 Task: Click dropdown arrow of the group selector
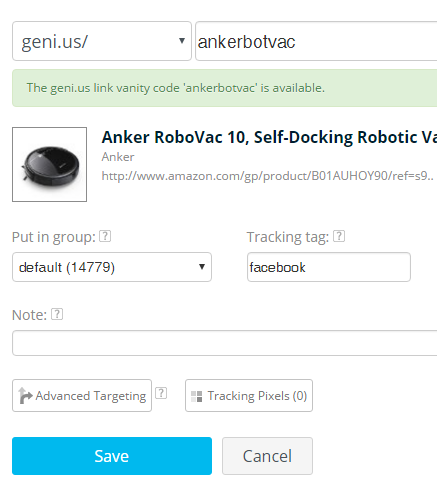(202, 267)
